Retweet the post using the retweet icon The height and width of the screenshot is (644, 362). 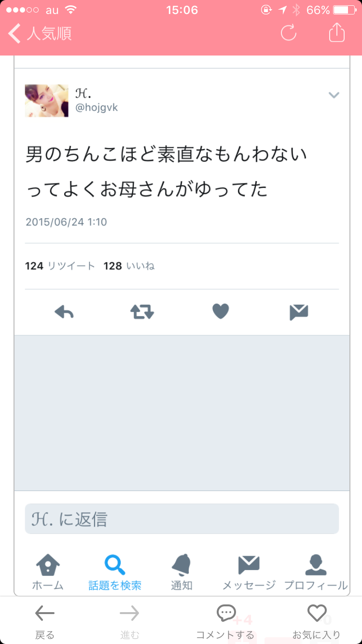point(142,312)
